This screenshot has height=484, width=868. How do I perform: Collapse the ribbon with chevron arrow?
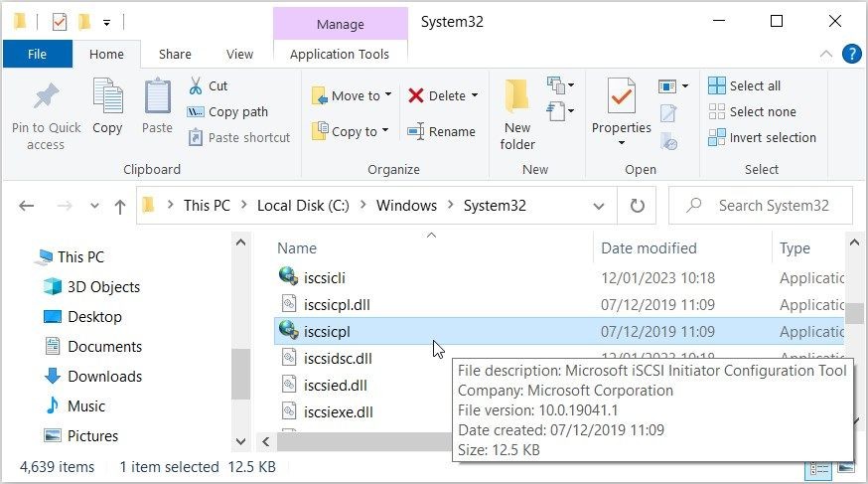click(826, 54)
